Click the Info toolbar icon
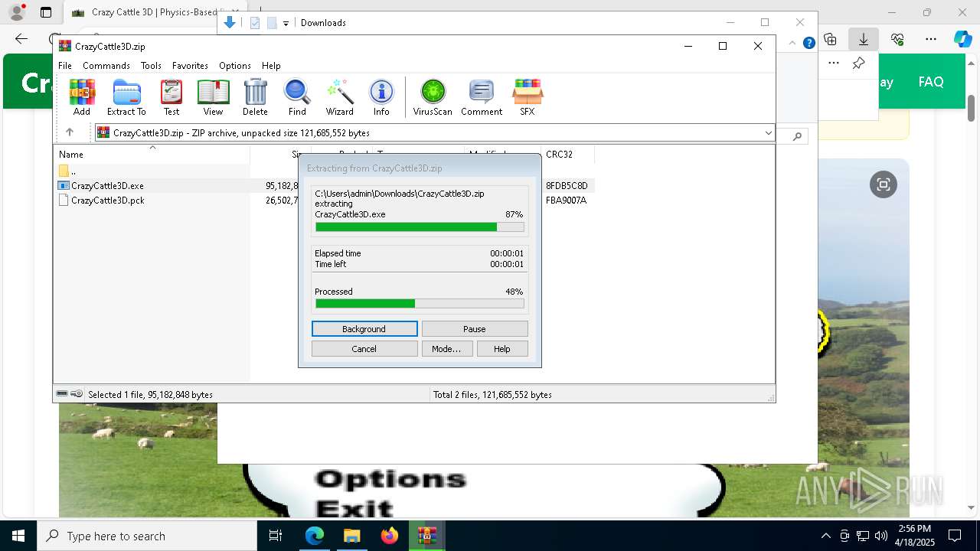The width and height of the screenshot is (980, 551). click(381, 97)
